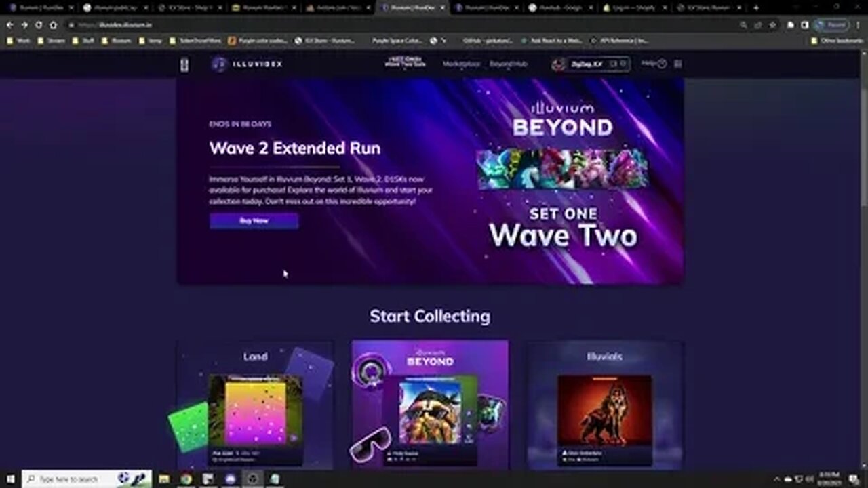Screen dimensions: 868x488
Task: Click the network icon in the system tray
Action: [x=799, y=479]
